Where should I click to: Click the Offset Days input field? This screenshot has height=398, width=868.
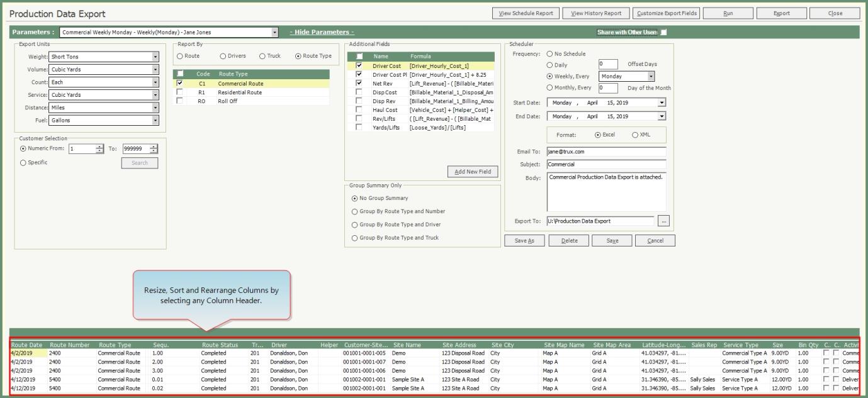[x=608, y=64]
